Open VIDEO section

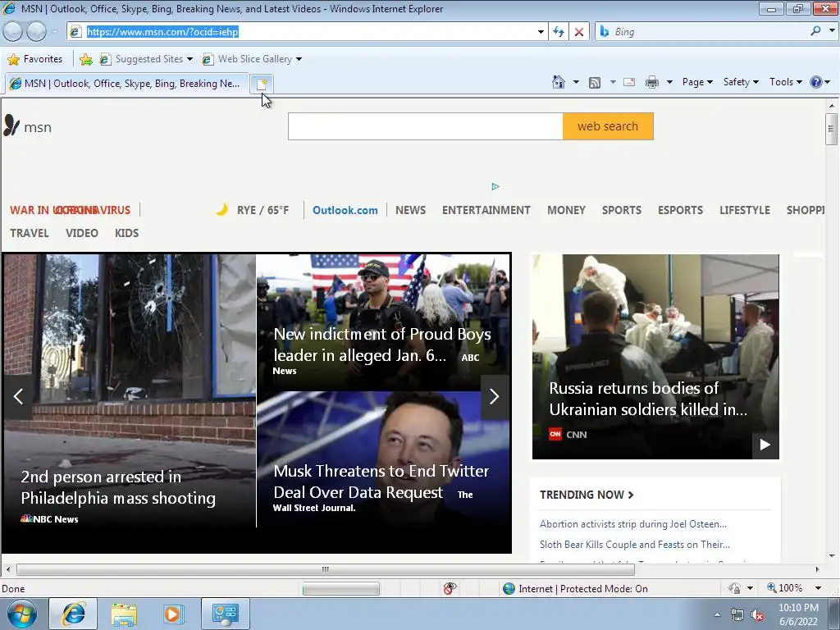pos(82,233)
